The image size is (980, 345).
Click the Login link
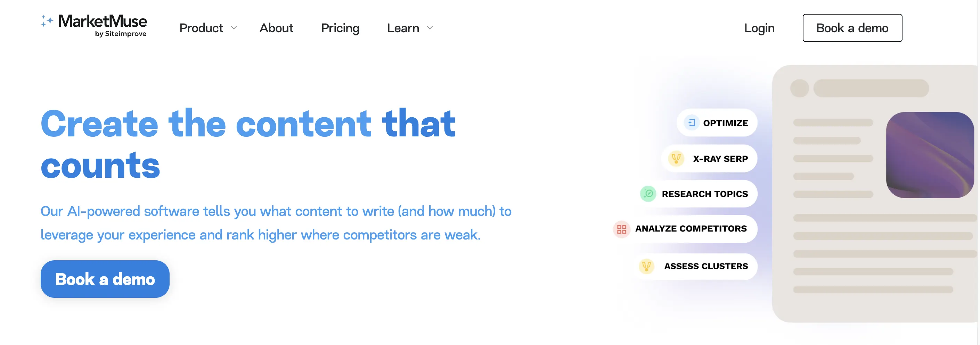(x=759, y=28)
